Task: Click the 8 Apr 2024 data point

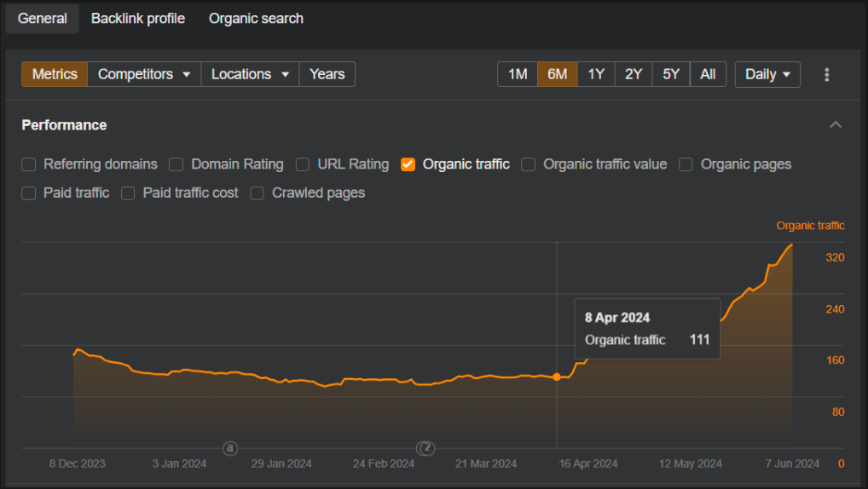Action: pyautogui.click(x=557, y=377)
